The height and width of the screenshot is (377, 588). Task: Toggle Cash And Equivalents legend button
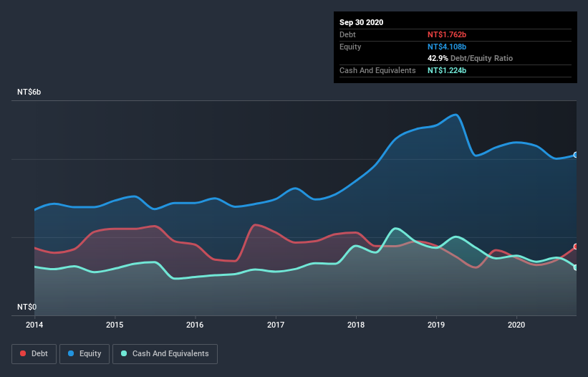165,354
